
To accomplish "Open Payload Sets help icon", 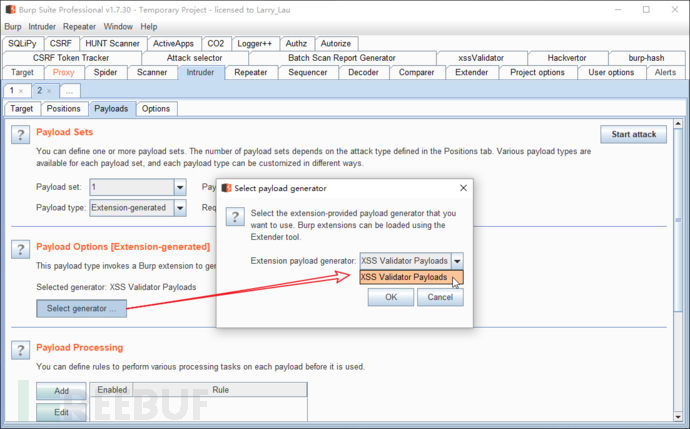I will pyautogui.click(x=20, y=135).
